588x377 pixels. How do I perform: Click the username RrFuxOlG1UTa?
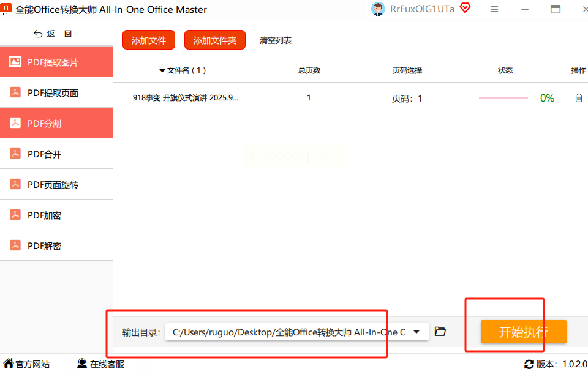[422, 9]
